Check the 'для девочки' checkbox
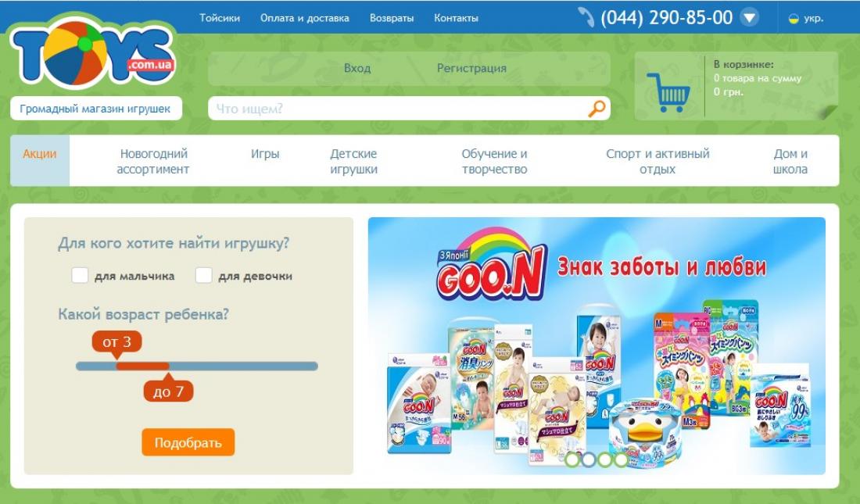The width and height of the screenshot is (860, 504). click(x=203, y=275)
